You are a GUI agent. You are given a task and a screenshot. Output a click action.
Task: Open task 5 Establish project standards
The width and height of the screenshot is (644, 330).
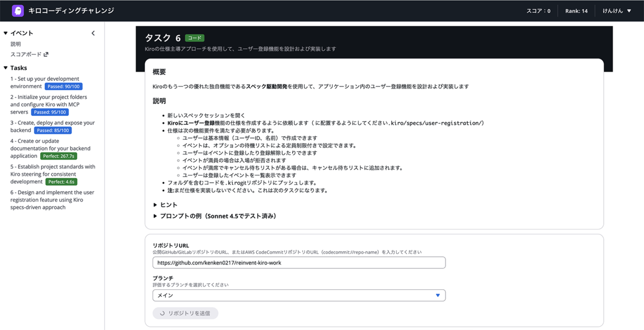(x=53, y=174)
